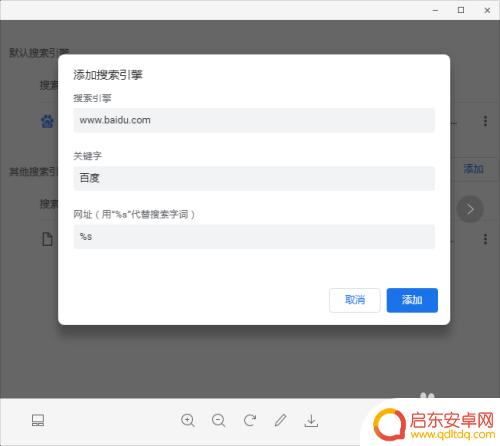Open three-dot menu for the document-icon row

485,239
